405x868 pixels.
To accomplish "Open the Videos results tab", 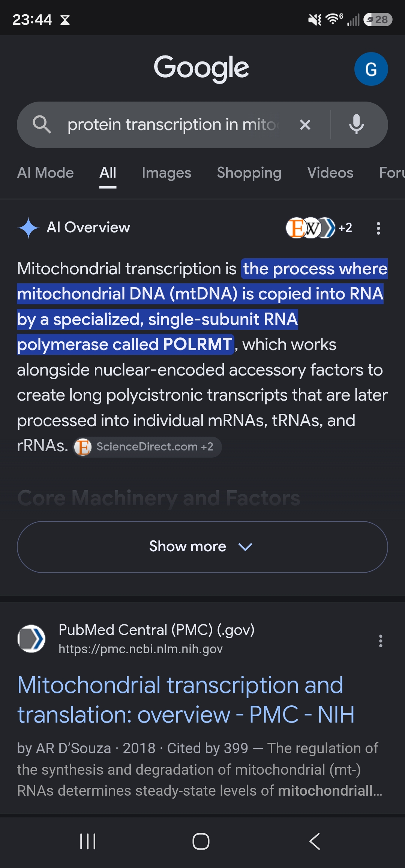I will pyautogui.click(x=330, y=173).
